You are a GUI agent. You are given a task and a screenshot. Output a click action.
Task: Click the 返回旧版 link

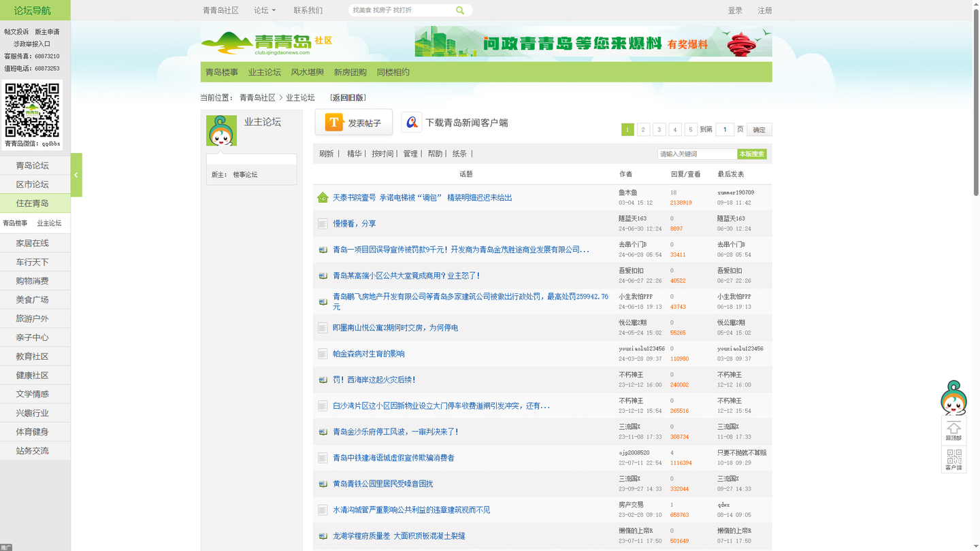tap(348, 98)
